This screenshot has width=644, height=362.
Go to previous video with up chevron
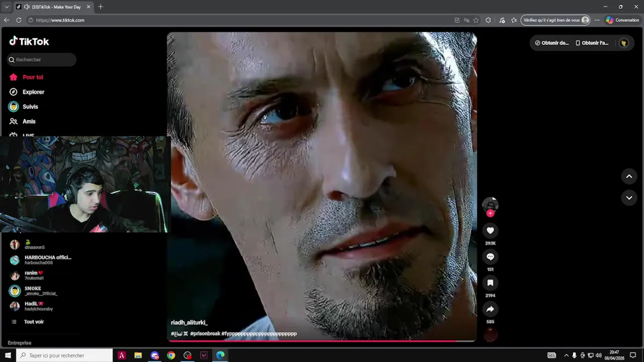(629, 176)
